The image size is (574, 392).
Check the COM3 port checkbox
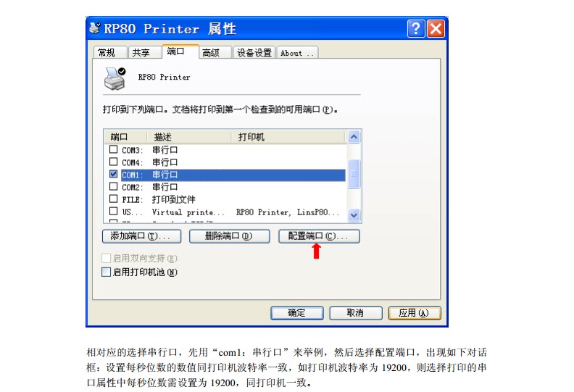point(114,149)
